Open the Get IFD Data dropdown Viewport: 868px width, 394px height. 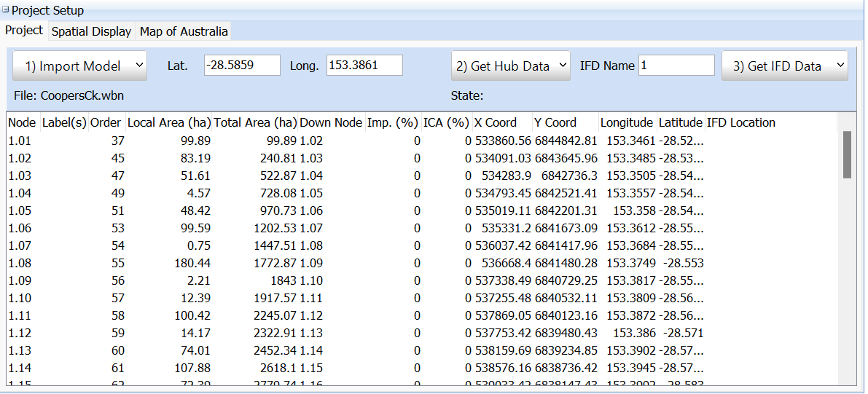click(784, 66)
